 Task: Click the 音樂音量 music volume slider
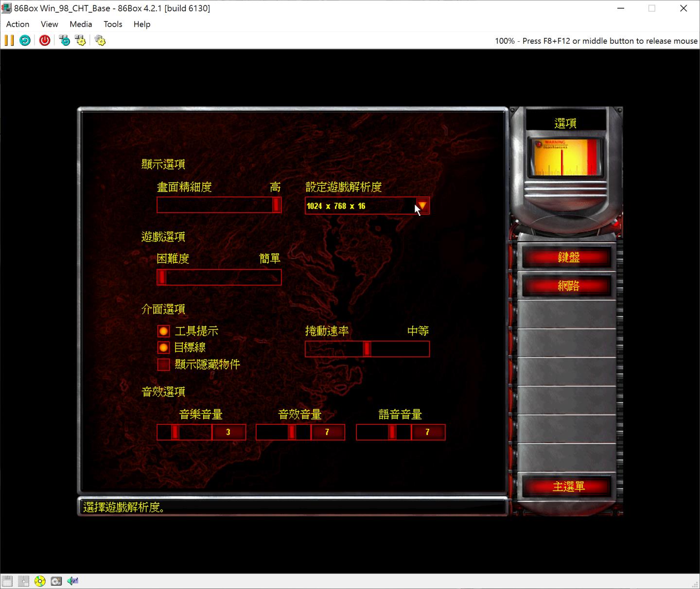[x=184, y=432]
